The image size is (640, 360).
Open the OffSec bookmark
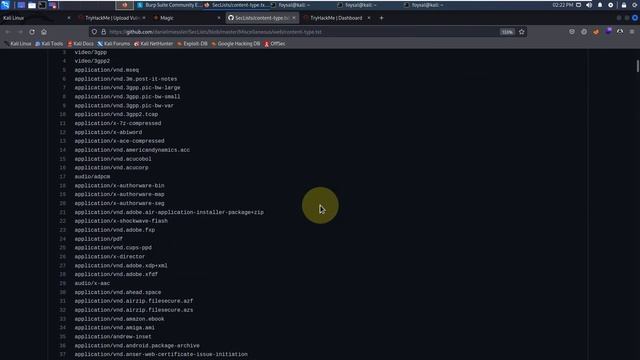[275, 44]
